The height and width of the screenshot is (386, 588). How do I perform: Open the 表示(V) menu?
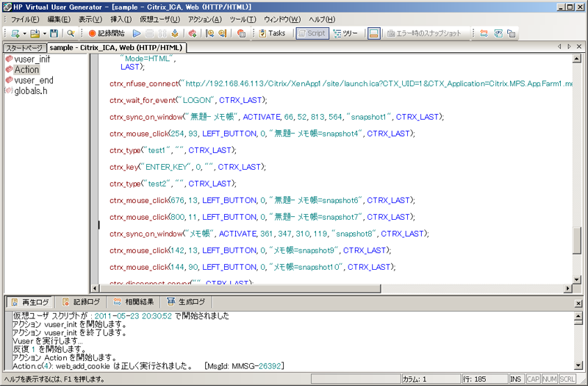(x=90, y=20)
